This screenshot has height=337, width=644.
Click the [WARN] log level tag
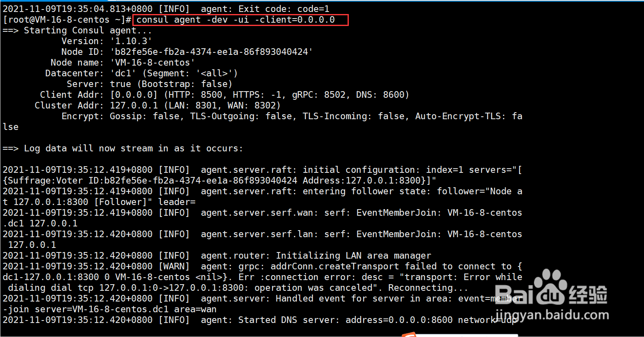pos(174,266)
